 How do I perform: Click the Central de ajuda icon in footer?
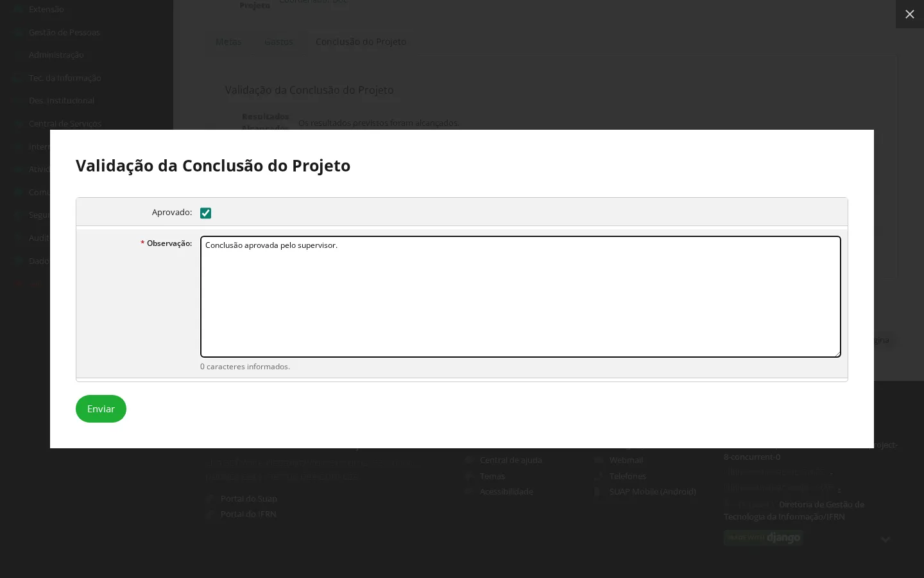(469, 460)
